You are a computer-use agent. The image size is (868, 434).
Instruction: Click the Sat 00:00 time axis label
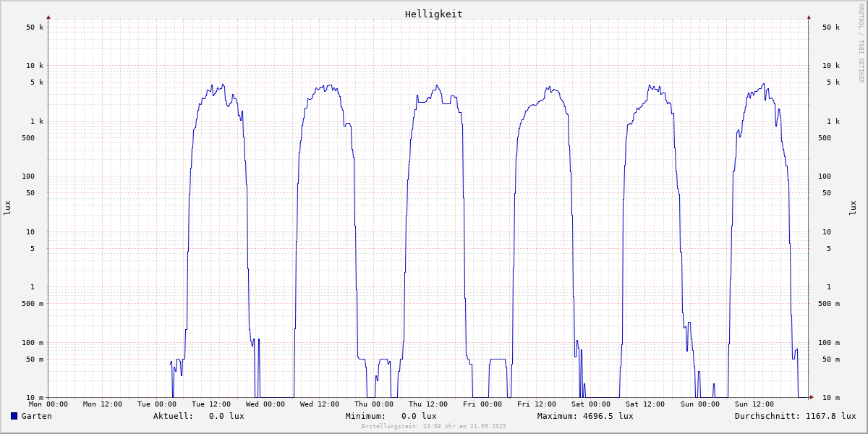[591, 404]
